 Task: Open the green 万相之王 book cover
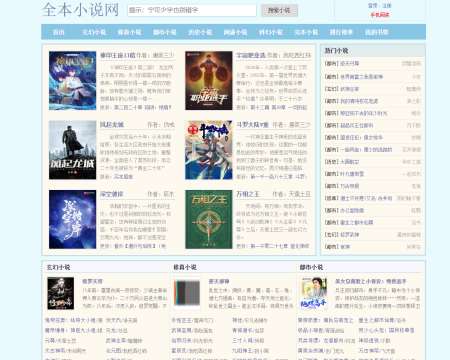click(209, 219)
